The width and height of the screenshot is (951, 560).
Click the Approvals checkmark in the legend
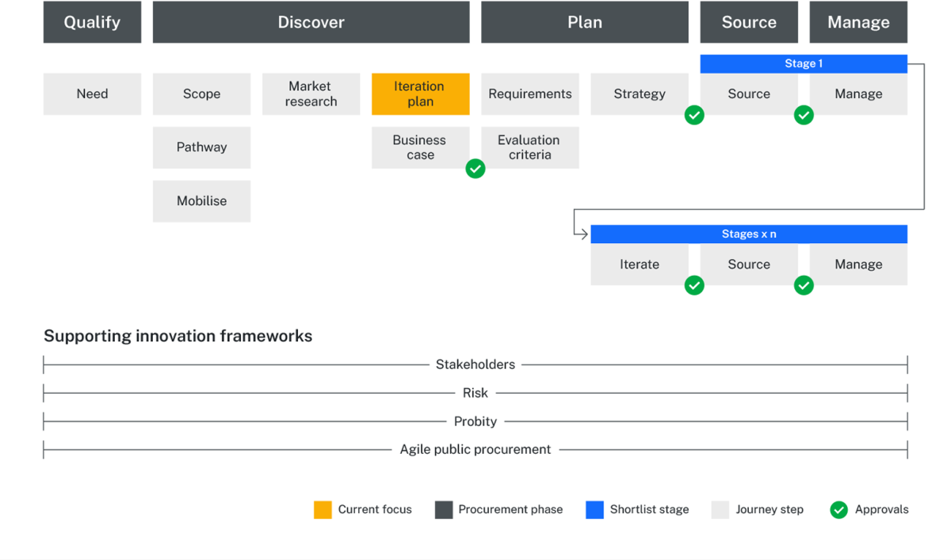pyautogui.click(x=838, y=509)
